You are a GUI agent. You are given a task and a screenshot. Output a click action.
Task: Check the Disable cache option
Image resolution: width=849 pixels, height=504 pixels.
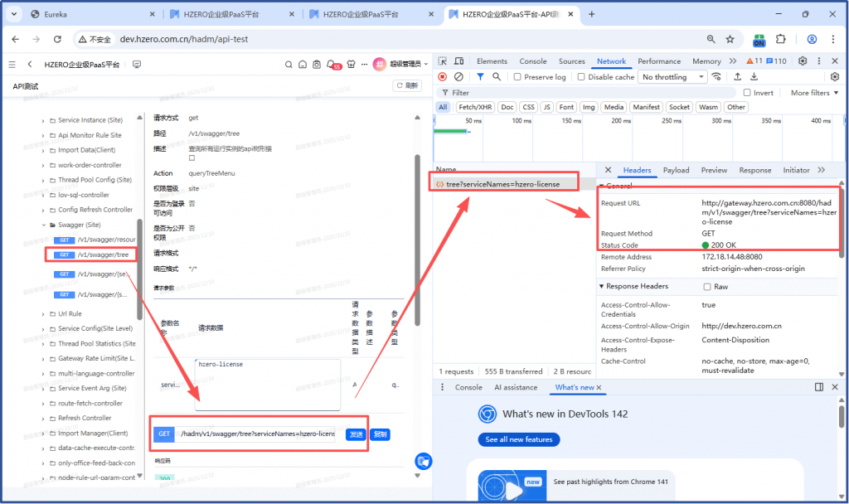[581, 77]
